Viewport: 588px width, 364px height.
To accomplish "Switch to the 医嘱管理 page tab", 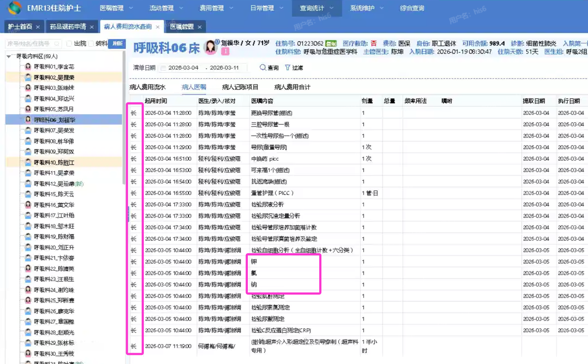I will (x=182, y=27).
